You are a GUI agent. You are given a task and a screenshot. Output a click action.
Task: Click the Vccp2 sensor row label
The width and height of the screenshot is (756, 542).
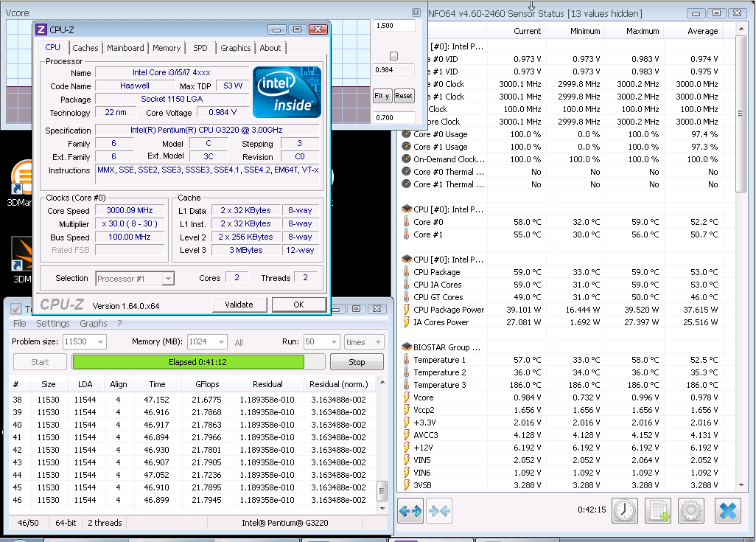click(424, 410)
